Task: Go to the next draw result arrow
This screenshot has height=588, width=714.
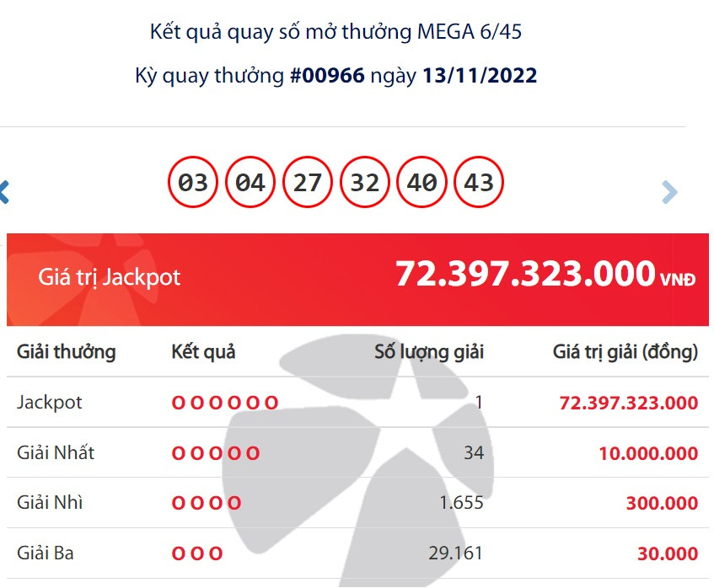Action: pyautogui.click(x=669, y=192)
